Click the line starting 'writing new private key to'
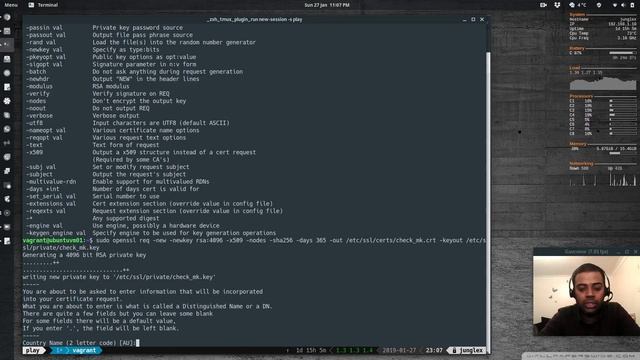This screenshot has height=360, width=640. click(119, 277)
